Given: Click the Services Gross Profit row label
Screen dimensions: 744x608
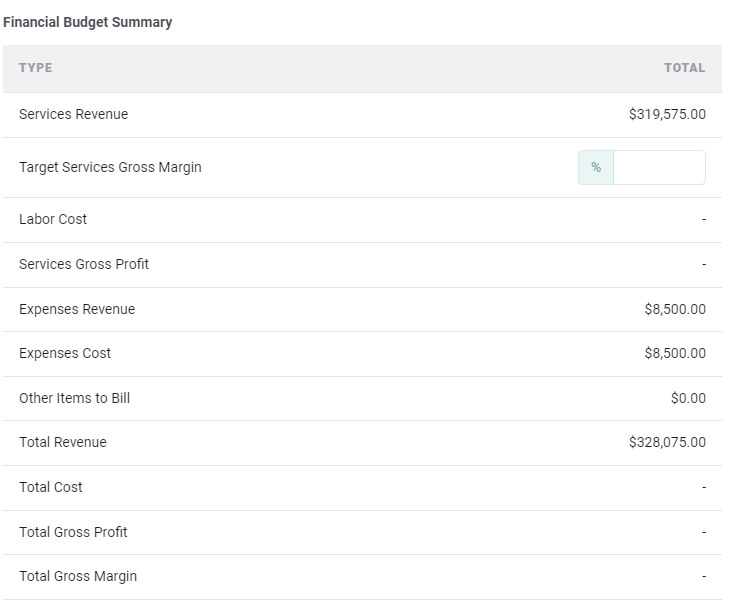Looking at the screenshot, I should click(x=84, y=264).
